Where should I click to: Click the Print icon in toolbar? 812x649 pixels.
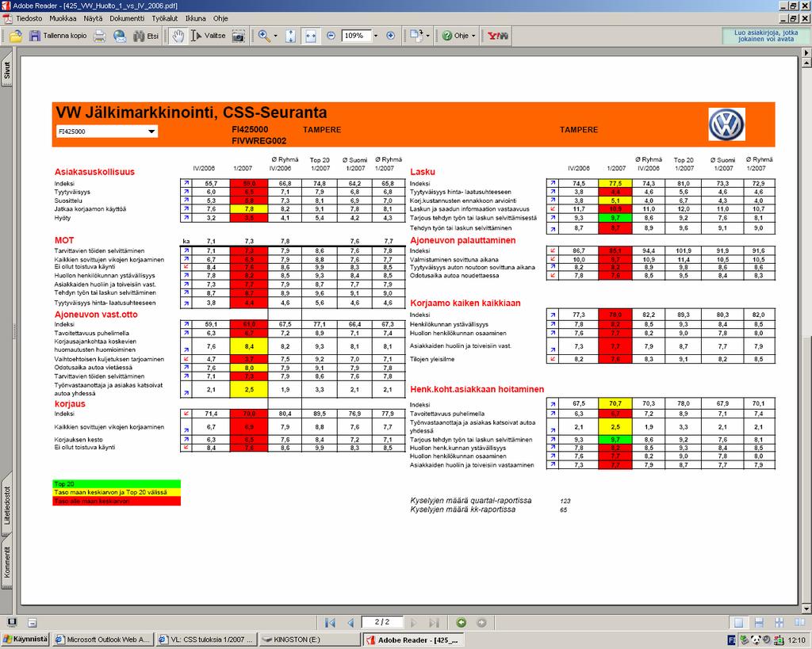[x=100, y=36]
